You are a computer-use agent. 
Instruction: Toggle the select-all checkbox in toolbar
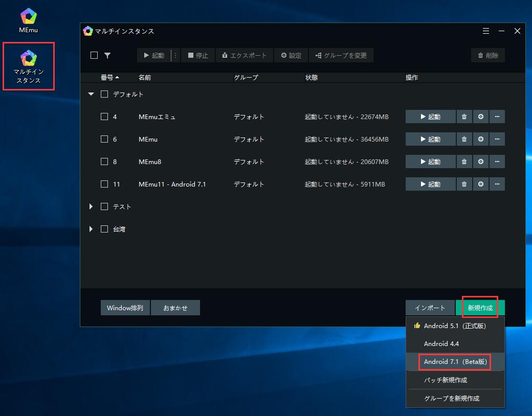tap(94, 55)
